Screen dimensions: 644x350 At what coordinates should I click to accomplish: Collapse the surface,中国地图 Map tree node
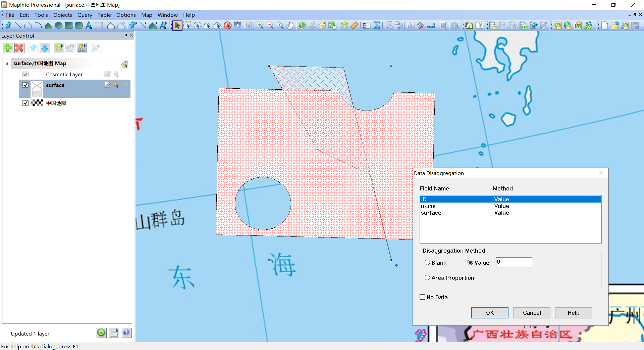[7, 63]
